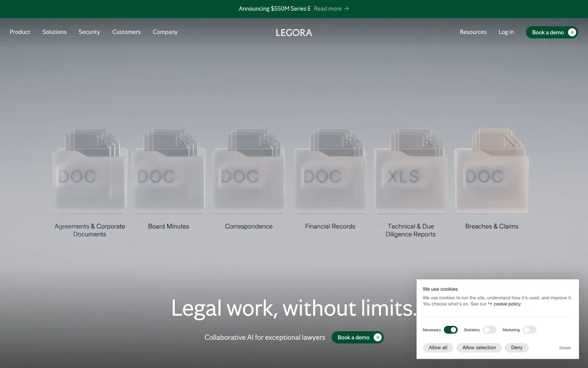Screen dimensions: 588x368
Task: Select the Technical & Due Diligence XLS folder
Action: pyautogui.click(x=411, y=170)
